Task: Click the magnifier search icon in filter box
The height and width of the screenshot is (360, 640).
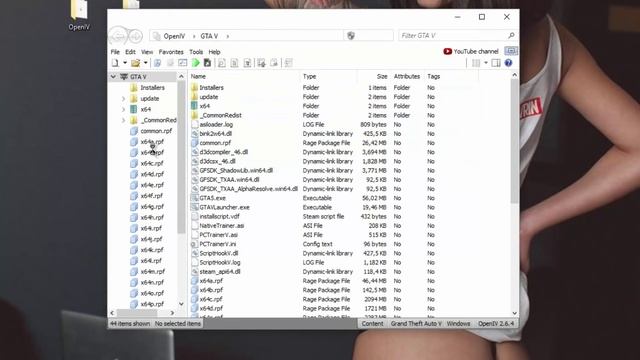Action: (511, 36)
